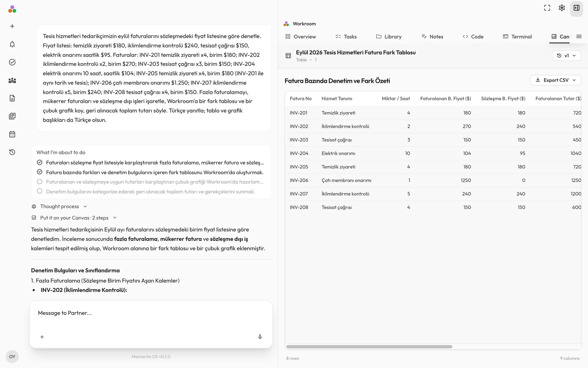Screen dimensions: 588x368
Task: Open the calendar icon in sidebar
Action: [x=12, y=134]
